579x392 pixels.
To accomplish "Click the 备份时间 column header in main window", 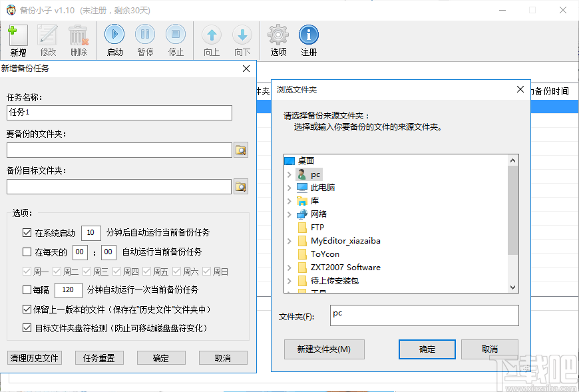I will pos(551,91).
